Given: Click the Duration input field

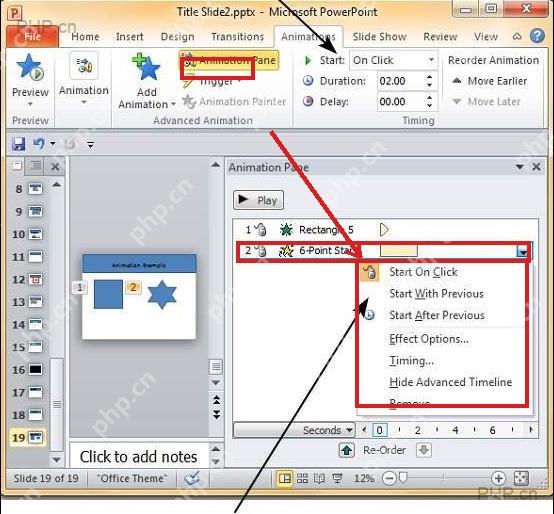Looking at the screenshot, I should coord(401,81).
